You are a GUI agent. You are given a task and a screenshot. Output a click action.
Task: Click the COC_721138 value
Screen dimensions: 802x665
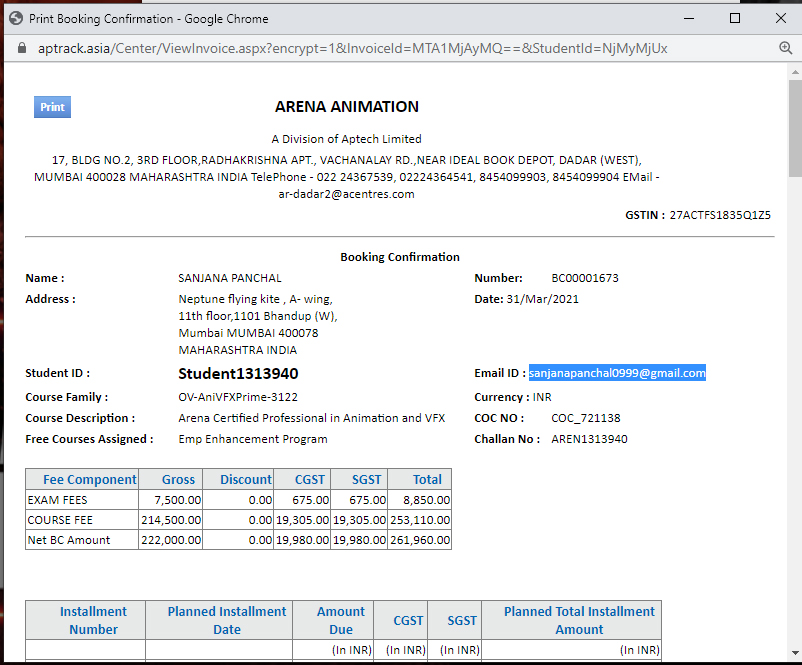[x=586, y=418]
